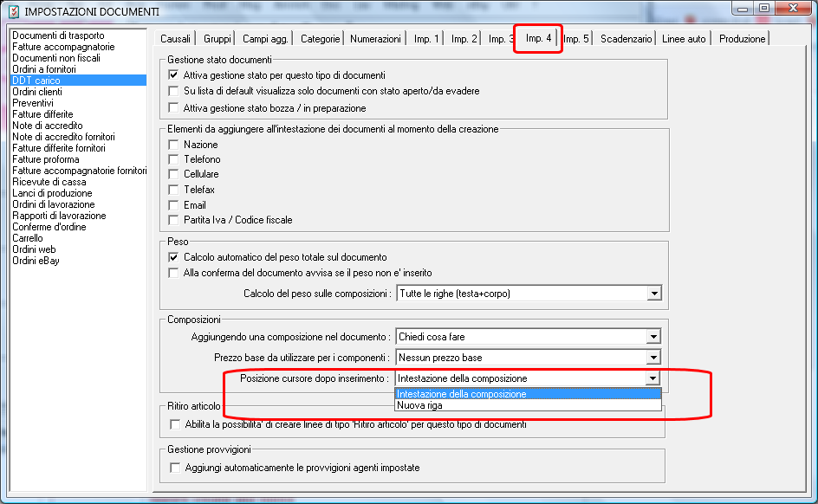Screen dimensions: 818x504
Task: Switch to the Causali tab
Action: click(175, 39)
